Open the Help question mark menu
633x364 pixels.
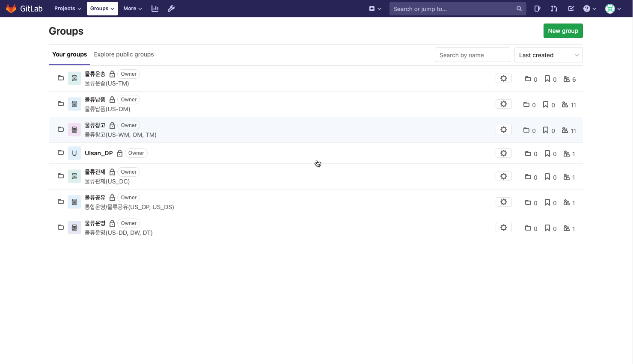589,9
